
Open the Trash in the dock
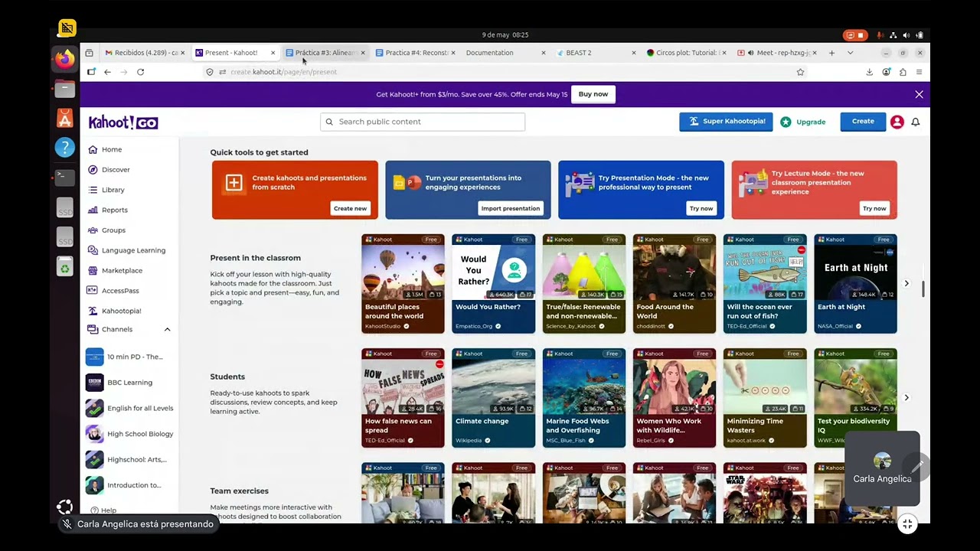click(65, 266)
